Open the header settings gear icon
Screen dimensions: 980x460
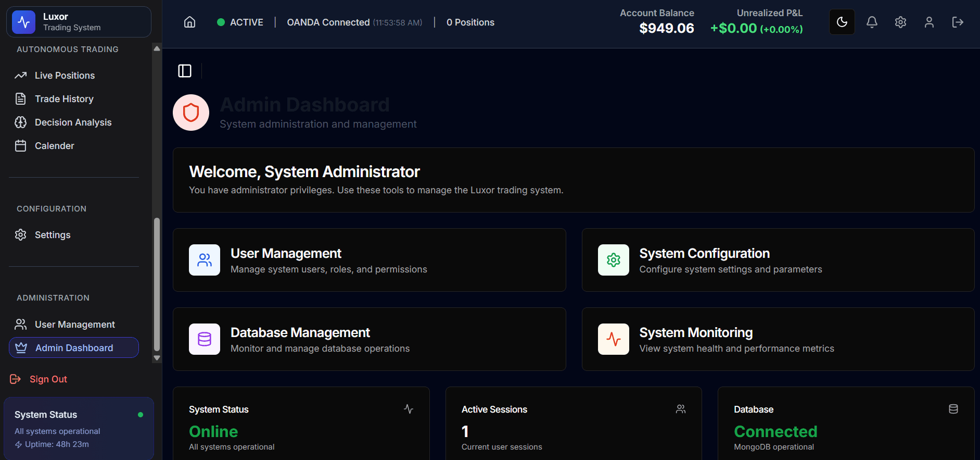point(900,22)
